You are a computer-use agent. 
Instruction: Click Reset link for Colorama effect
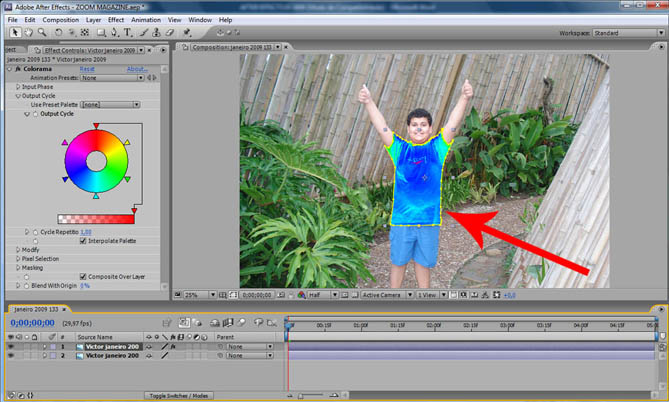[x=87, y=69]
